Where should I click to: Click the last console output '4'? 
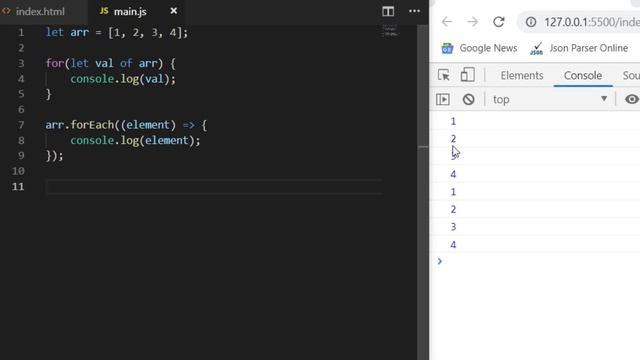(453, 244)
